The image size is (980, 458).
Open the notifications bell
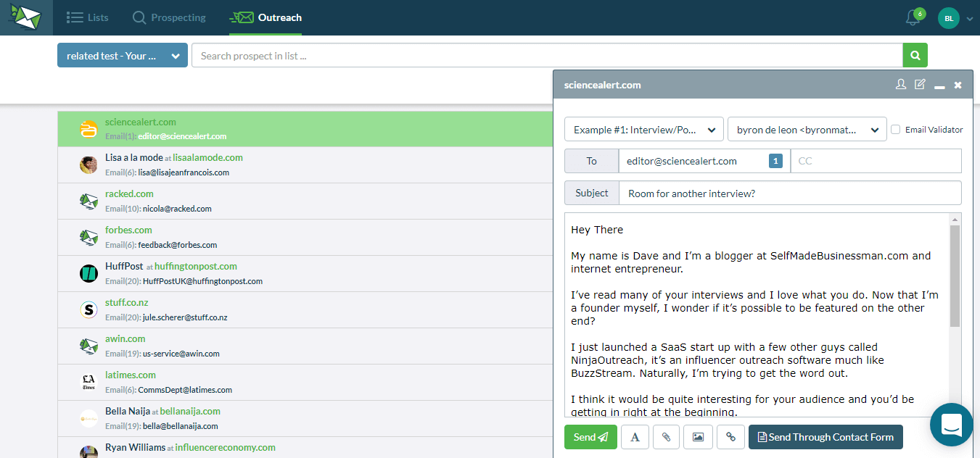913,18
